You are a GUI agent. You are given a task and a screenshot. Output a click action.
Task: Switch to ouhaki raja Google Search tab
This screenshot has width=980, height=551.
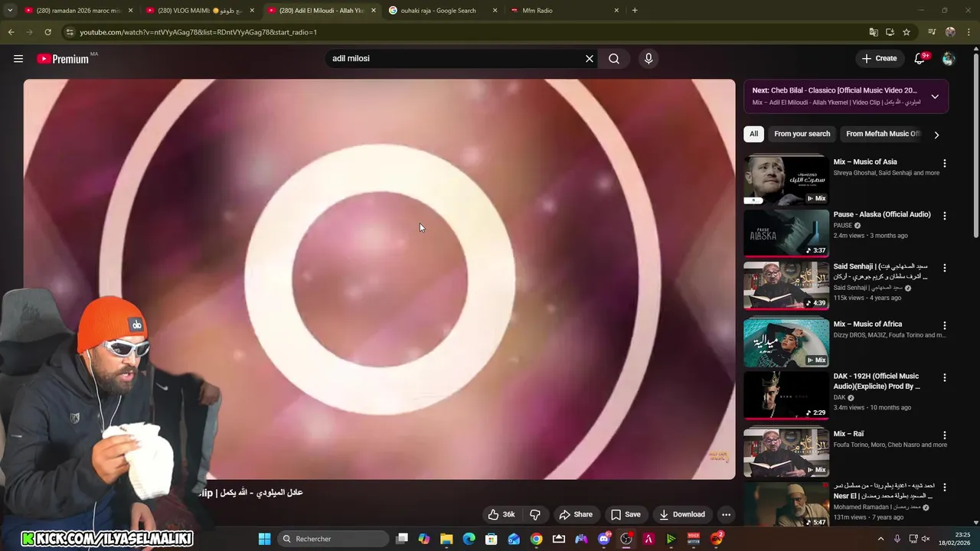443,11
